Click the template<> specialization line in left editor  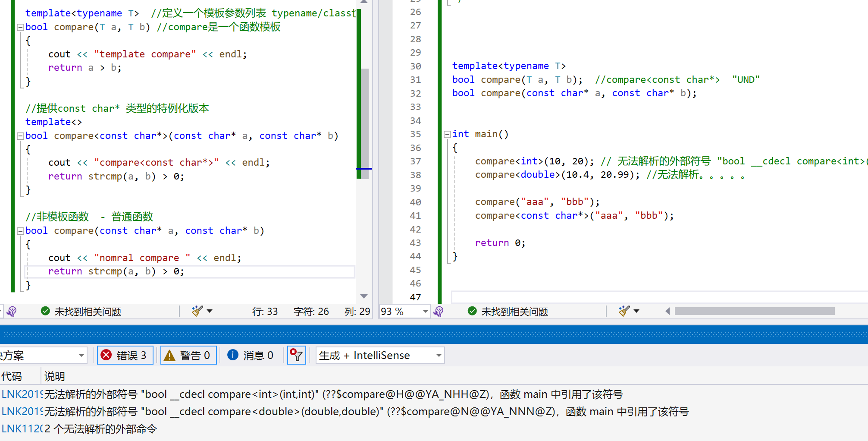coord(53,122)
